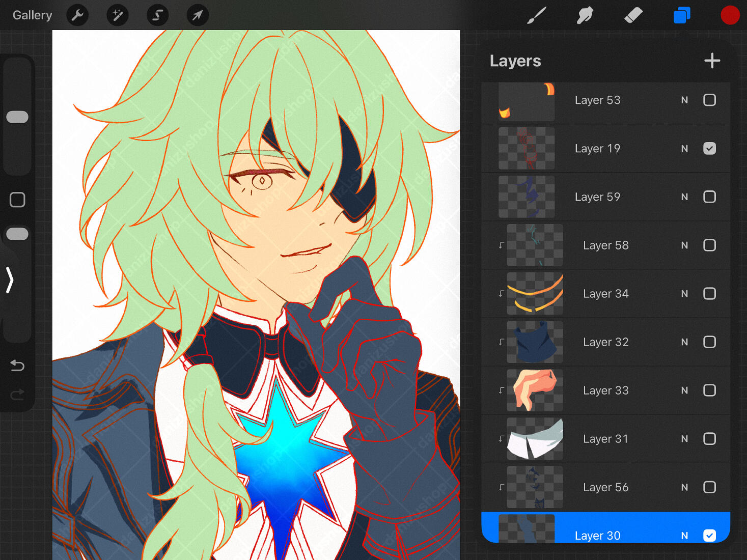Viewport: 747px width, 560px height.
Task: Select the Eraser tool
Action: pyautogui.click(x=633, y=15)
